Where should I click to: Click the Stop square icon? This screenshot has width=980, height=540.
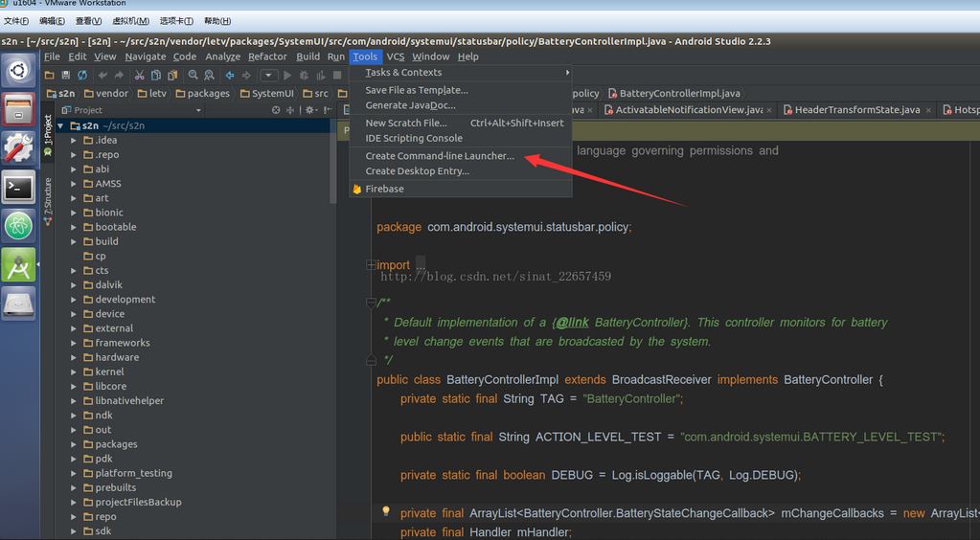tap(337, 75)
